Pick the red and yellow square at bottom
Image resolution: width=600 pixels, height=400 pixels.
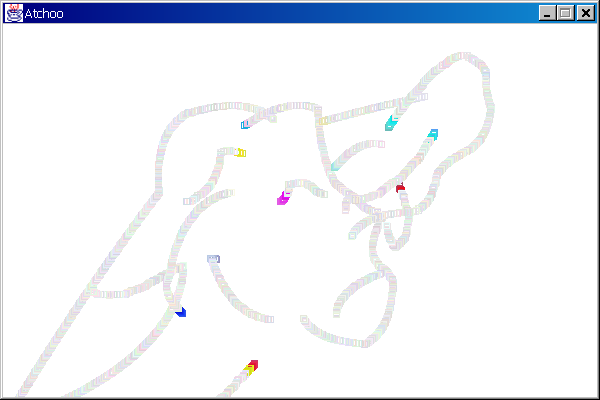pyautogui.click(x=252, y=366)
